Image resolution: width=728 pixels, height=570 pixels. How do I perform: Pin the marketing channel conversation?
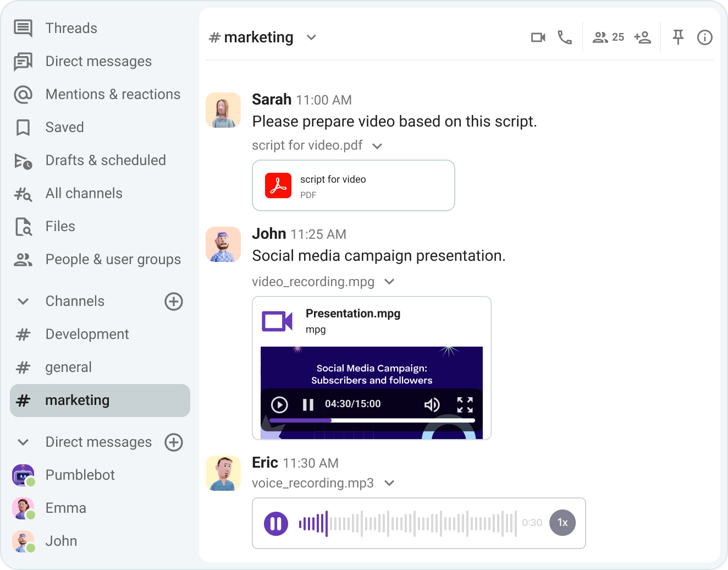click(678, 37)
